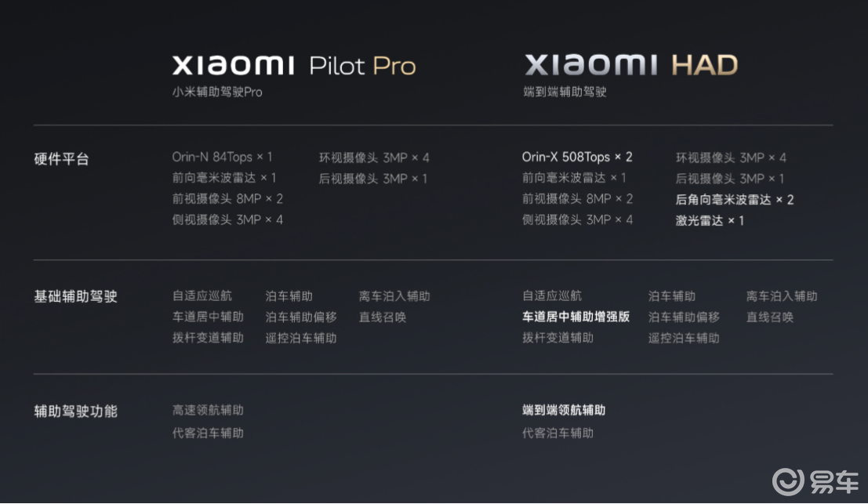Click the 激光雷达 × 1 entry
Image resolution: width=868 pixels, height=504 pixels.
pyautogui.click(x=710, y=220)
